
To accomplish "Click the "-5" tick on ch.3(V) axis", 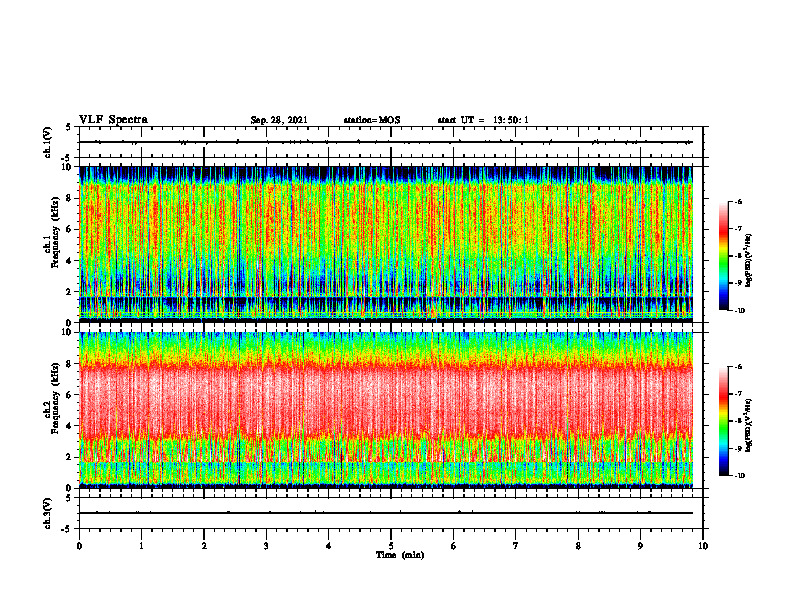I will [x=67, y=529].
